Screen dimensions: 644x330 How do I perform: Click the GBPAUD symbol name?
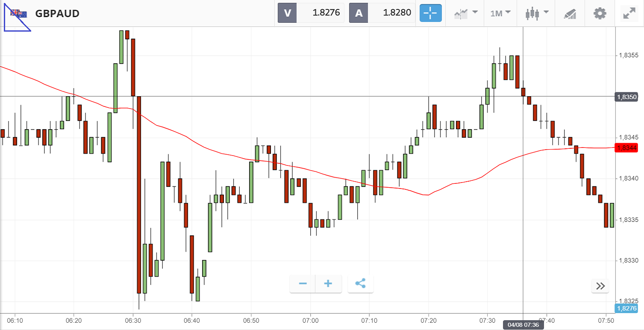(x=57, y=14)
